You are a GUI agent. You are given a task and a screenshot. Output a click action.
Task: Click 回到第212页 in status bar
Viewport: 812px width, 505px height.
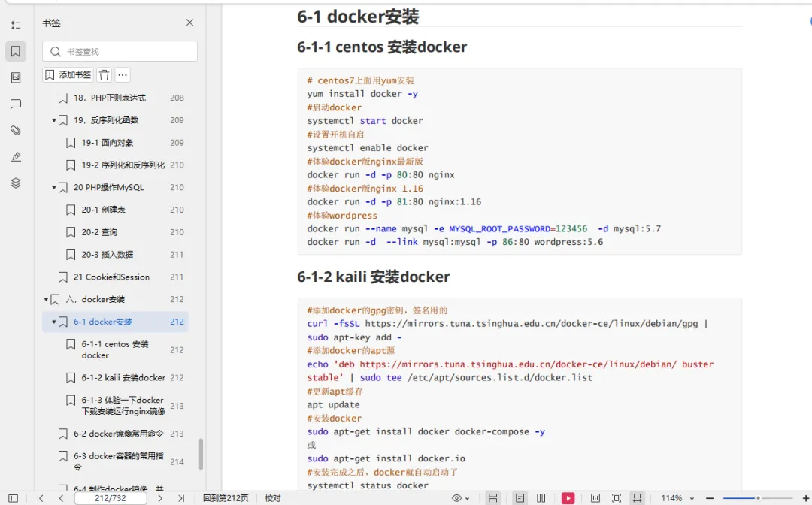click(x=226, y=498)
